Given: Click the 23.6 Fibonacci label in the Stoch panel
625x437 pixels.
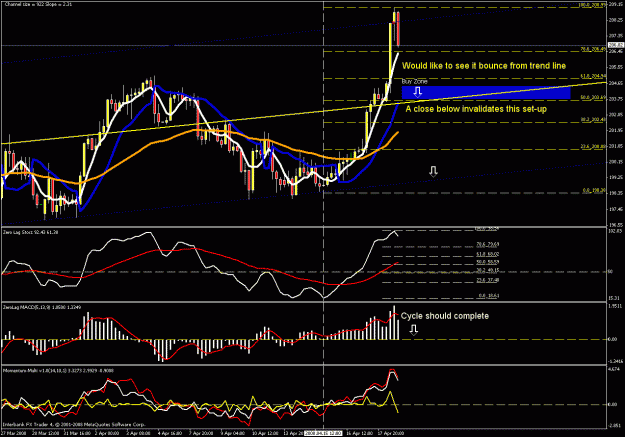Looking at the screenshot, I should tap(487, 280).
